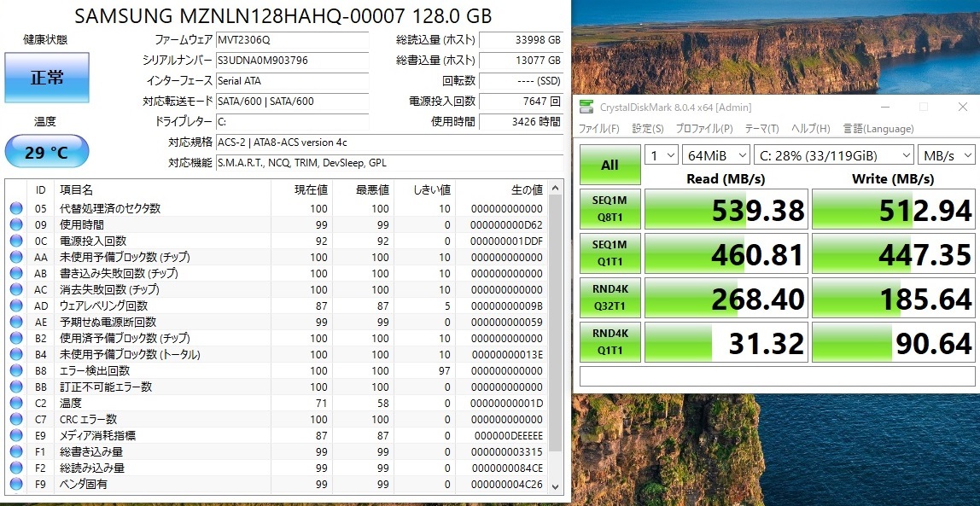Open ヘルプ(H) menu in CrystalDiskMark
The width and height of the screenshot is (980, 506).
point(811,129)
